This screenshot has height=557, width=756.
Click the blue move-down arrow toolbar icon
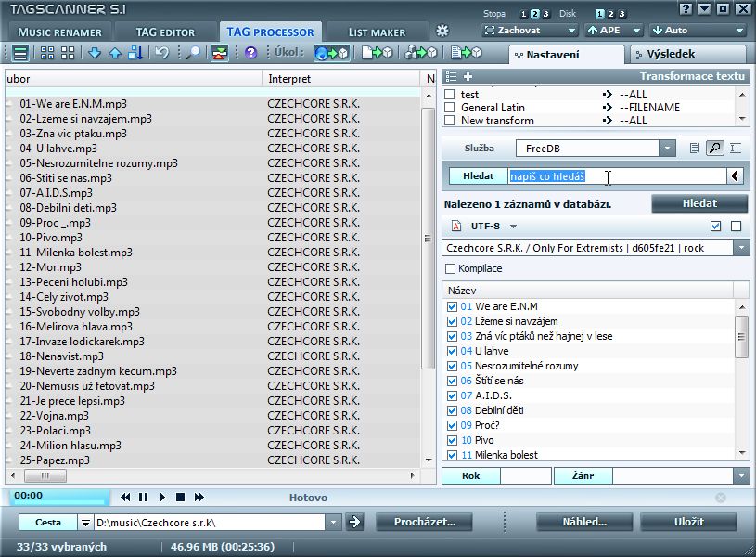click(95, 53)
